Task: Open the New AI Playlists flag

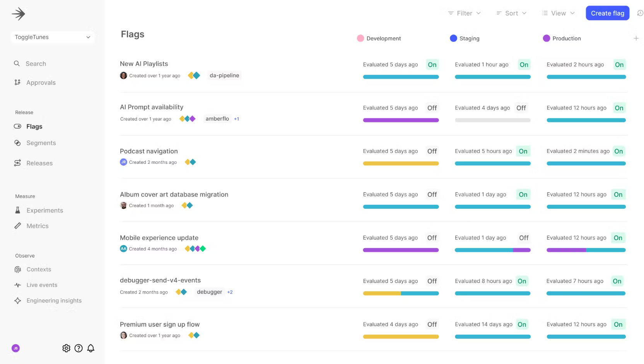Action: 144,64
